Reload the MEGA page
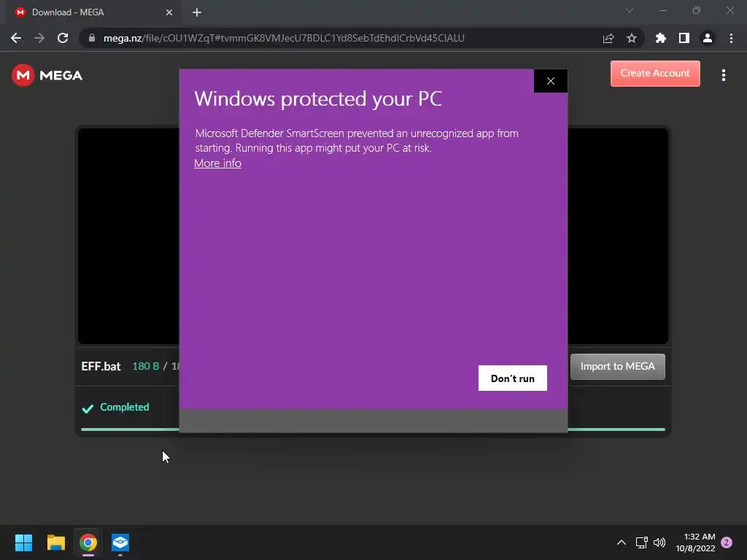The width and height of the screenshot is (747, 560). point(63,38)
